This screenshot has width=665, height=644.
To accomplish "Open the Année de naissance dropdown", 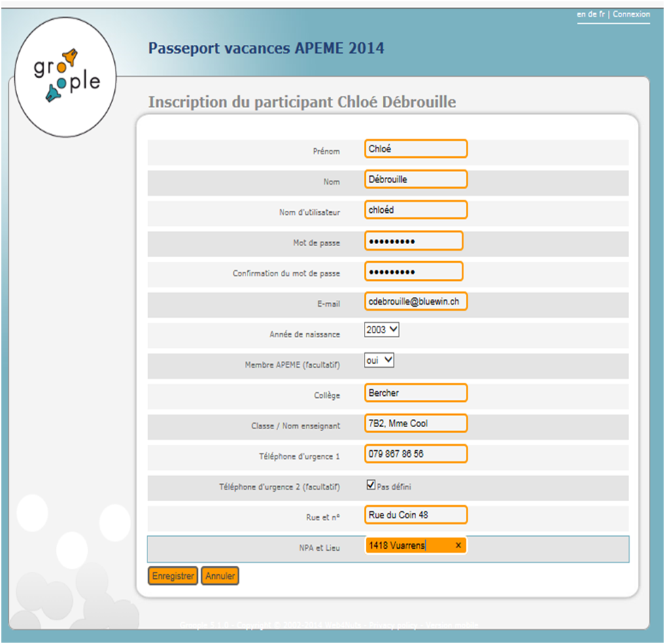I will coord(381,330).
